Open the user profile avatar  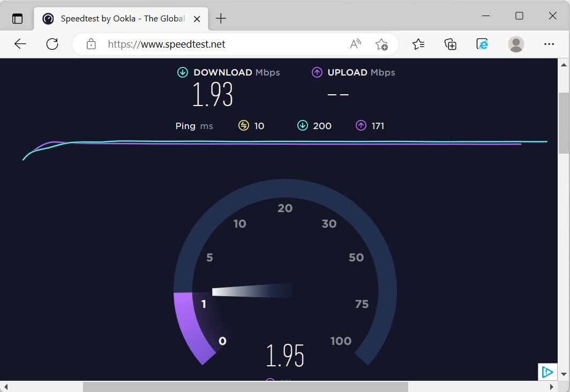pyautogui.click(x=516, y=44)
